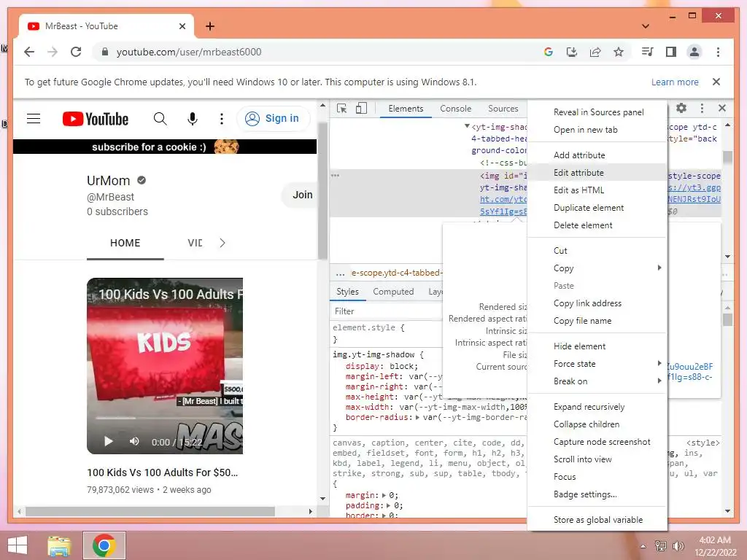Open tab search chevron in title bar
The image size is (747, 560).
(646, 26)
